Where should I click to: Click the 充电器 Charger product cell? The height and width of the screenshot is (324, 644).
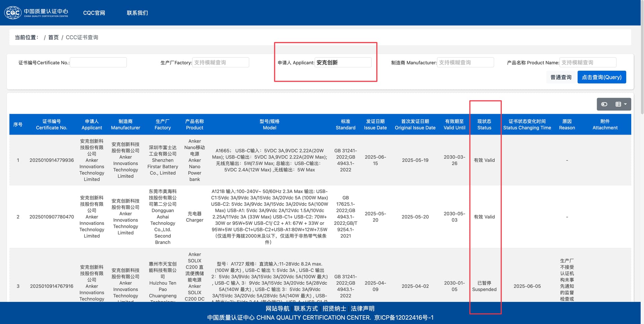pos(195,217)
